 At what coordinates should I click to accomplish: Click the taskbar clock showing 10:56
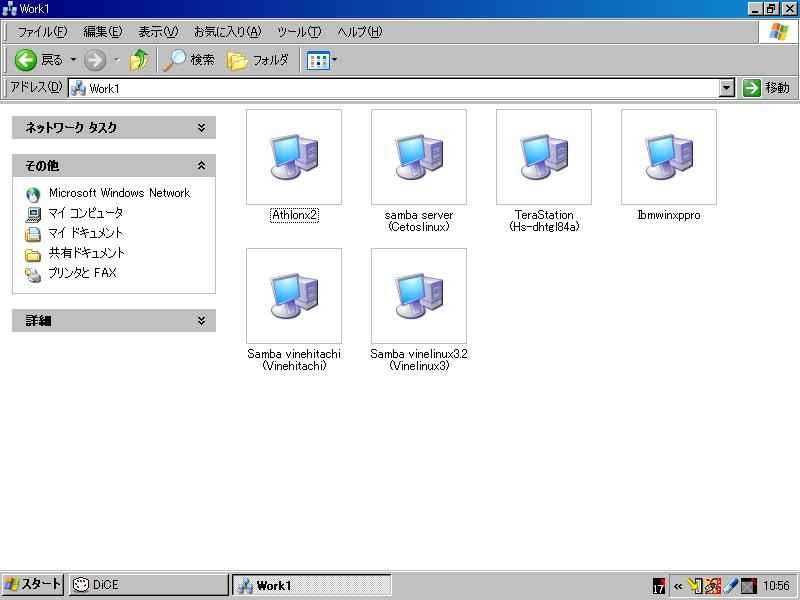tap(777, 586)
